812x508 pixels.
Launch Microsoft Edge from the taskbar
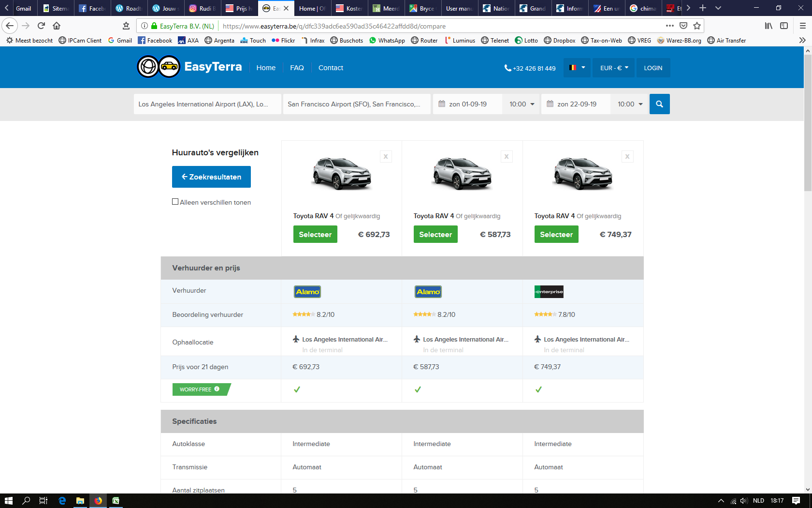62,501
